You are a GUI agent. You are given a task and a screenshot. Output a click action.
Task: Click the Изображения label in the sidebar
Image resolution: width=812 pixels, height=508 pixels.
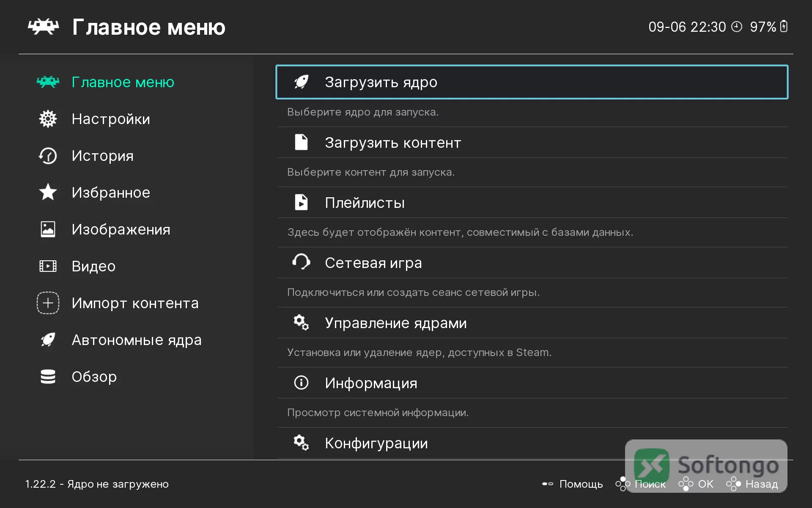121,229
